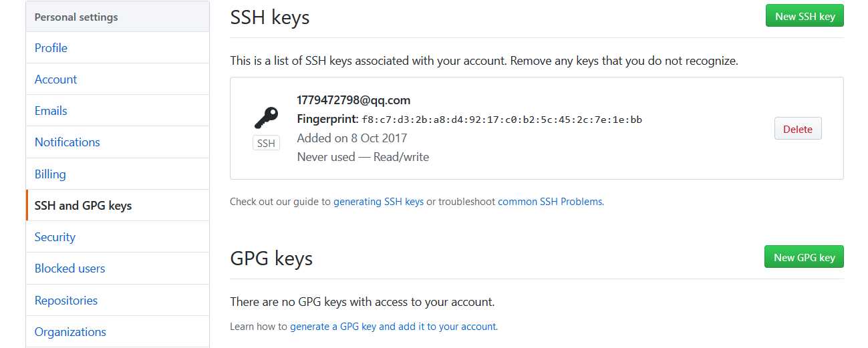Follow the generating SSH keys guide link
Screen dimensions: 868x348
pos(378,201)
